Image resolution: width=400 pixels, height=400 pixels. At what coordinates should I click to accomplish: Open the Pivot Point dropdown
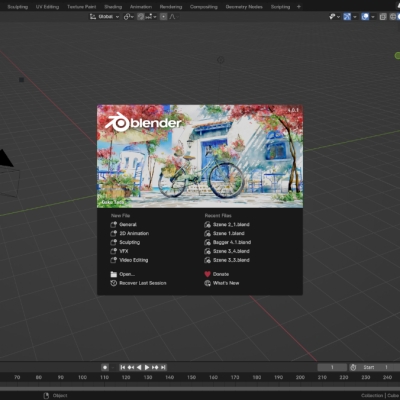point(128,16)
